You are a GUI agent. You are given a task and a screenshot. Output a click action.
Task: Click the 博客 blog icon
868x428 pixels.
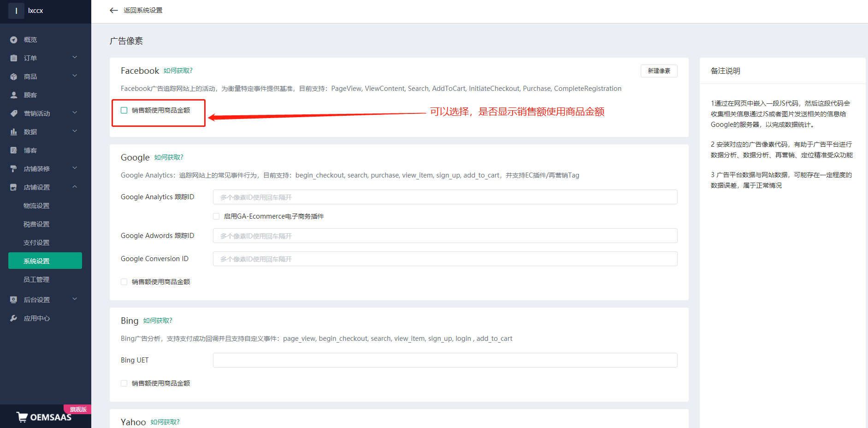(x=14, y=150)
